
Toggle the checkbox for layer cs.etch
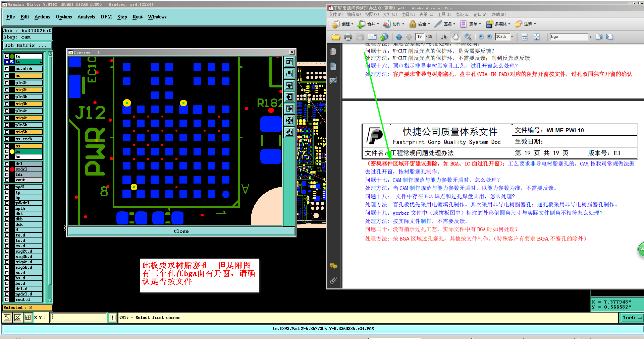point(7,69)
